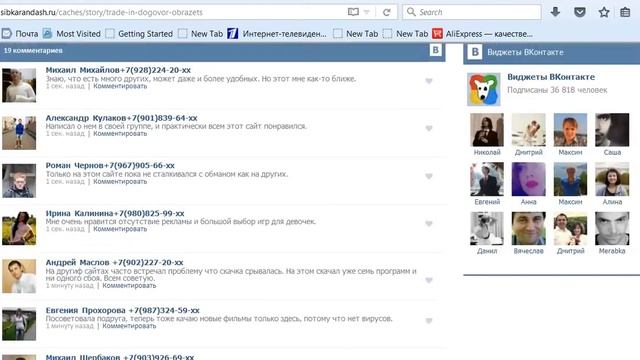Open Александр Кулаков profile name link
The width and height of the screenshot is (640, 360).
point(121,118)
